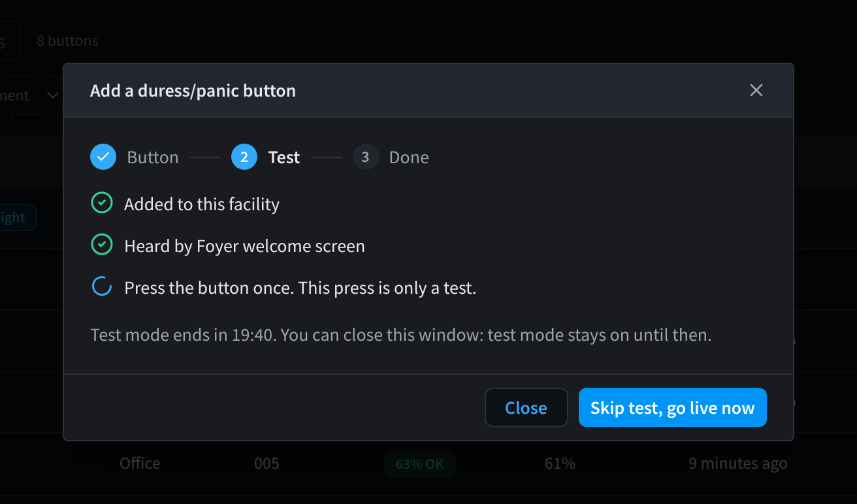Click the "61%" value in the Office row
The width and height of the screenshot is (857, 504).
pos(560,464)
